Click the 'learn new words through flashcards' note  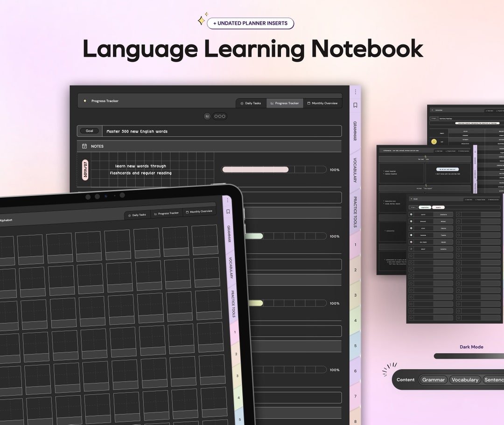tap(140, 170)
